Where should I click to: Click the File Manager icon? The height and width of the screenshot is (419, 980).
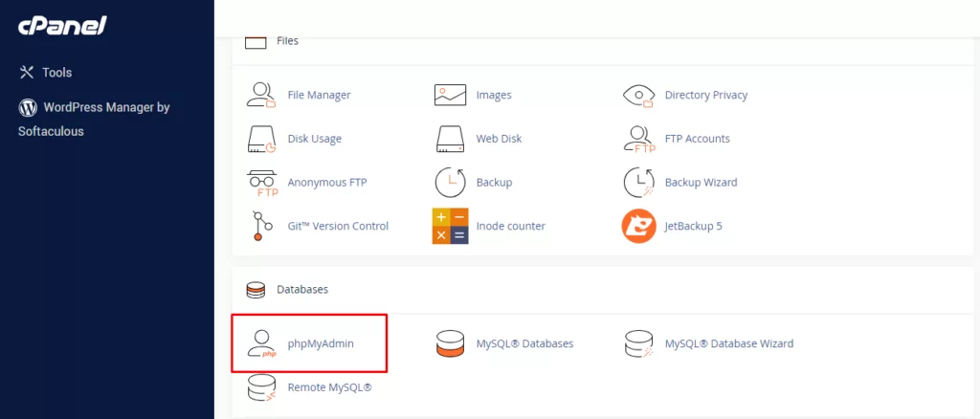(261, 95)
